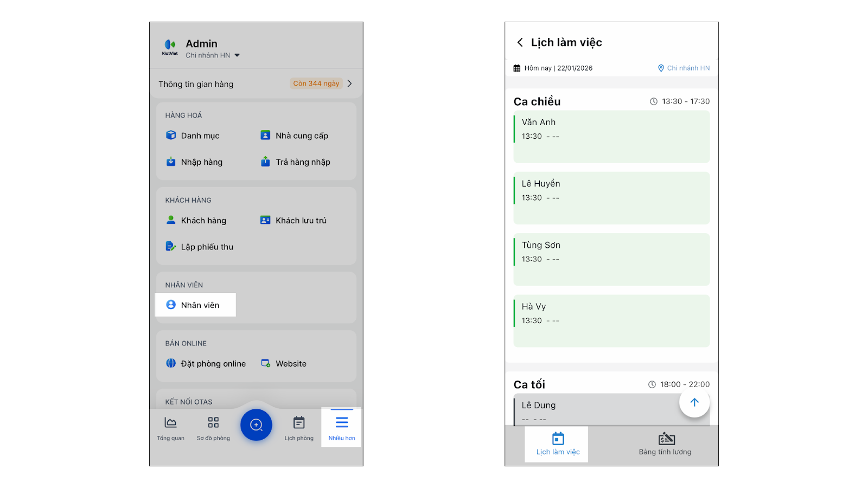Open the Chi nhánh HN branch dropdown

coord(213,55)
